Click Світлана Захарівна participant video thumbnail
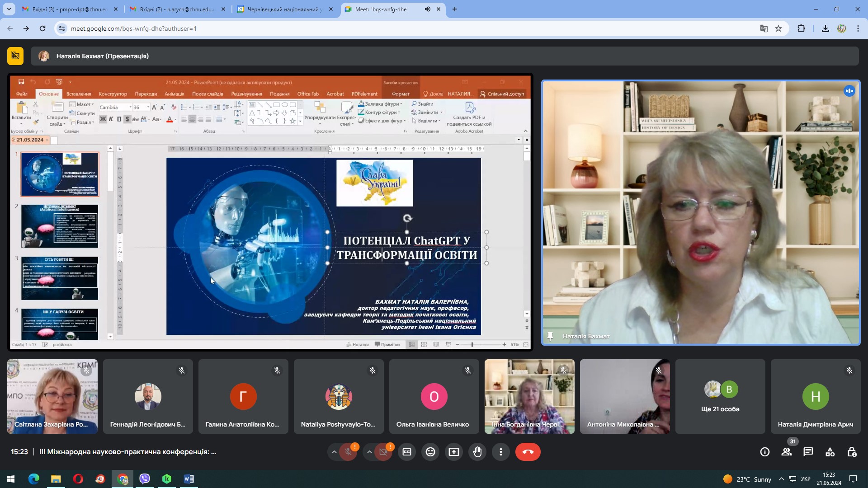 coord(52,397)
